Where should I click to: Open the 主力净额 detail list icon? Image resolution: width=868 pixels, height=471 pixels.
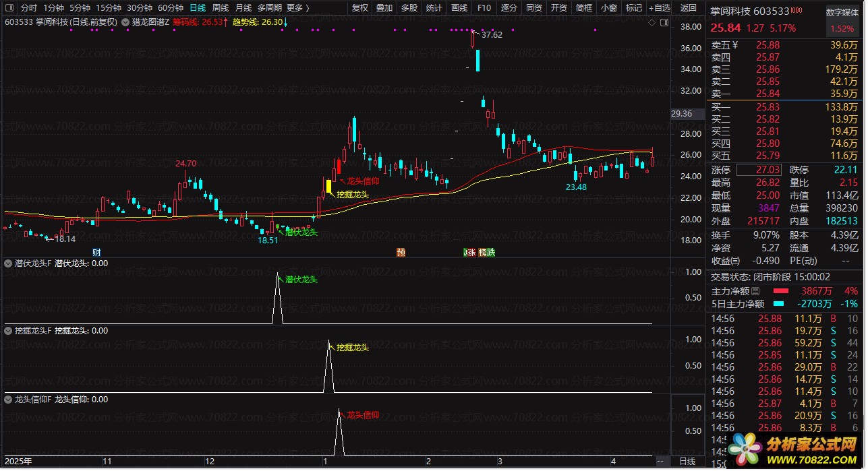[755, 291]
